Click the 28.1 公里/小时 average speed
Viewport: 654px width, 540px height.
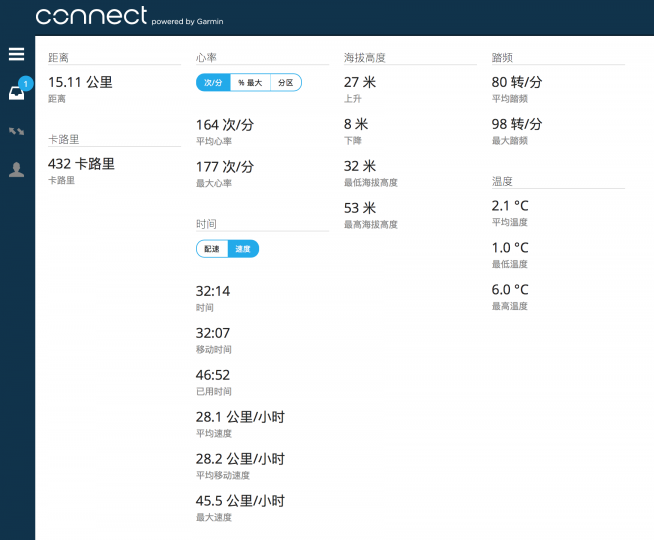[x=240, y=417]
